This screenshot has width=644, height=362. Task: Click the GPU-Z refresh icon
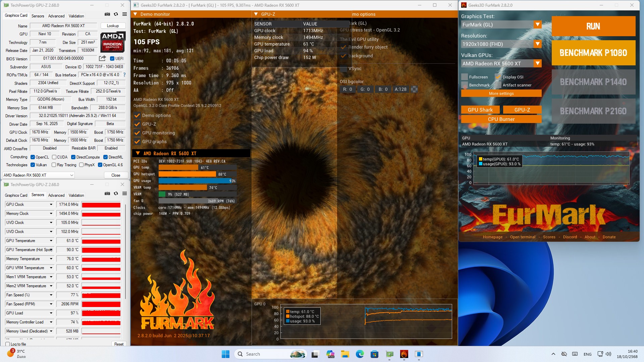[116, 14]
